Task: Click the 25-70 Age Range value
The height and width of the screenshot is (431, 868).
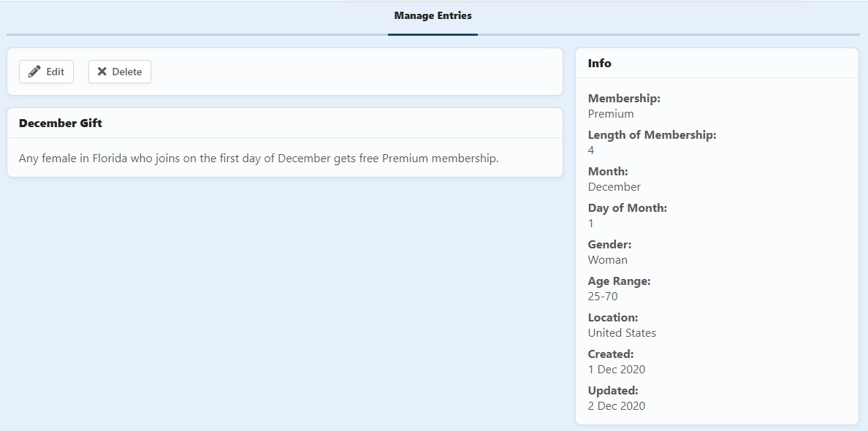Action: (603, 297)
